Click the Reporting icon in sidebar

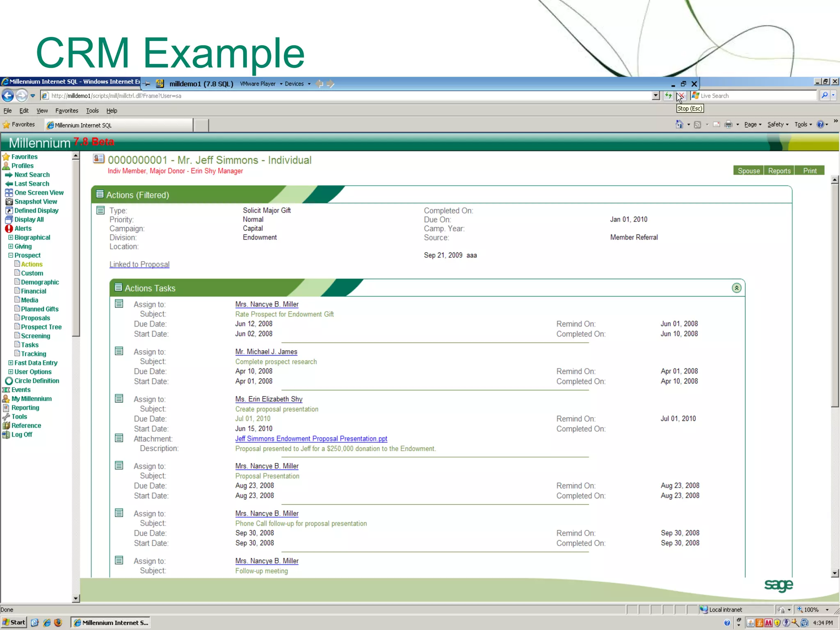coord(6,408)
